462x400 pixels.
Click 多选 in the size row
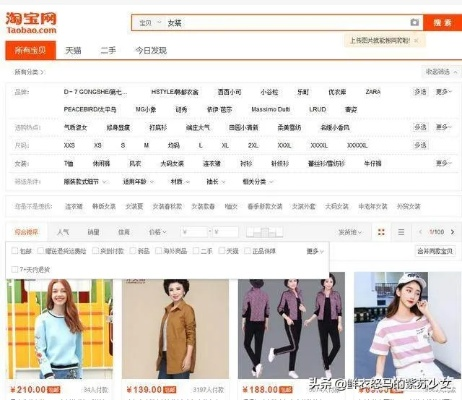(420, 145)
